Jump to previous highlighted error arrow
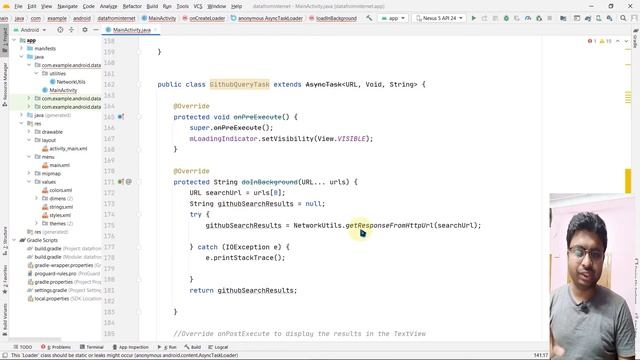Image resolution: width=640 pixels, height=360 pixels. [x=618, y=41]
